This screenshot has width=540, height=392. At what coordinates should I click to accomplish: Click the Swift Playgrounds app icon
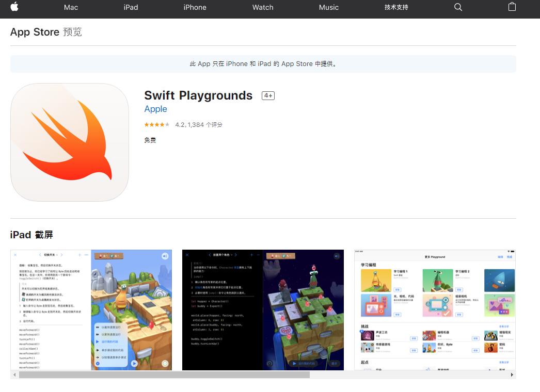[69, 142]
